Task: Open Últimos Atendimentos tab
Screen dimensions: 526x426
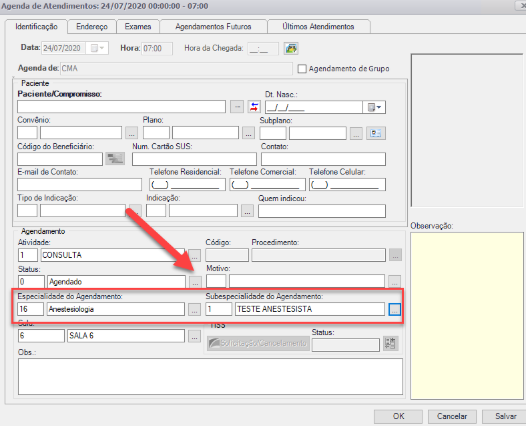Action: [318, 27]
